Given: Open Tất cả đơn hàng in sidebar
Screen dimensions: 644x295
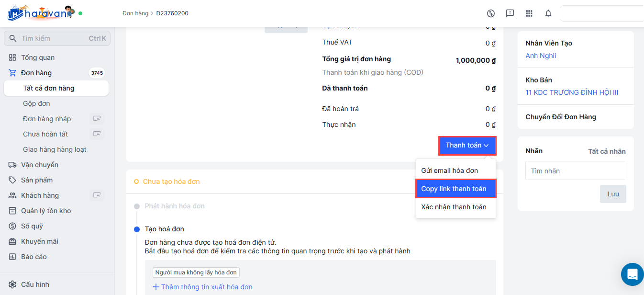Looking at the screenshot, I should pos(56,88).
